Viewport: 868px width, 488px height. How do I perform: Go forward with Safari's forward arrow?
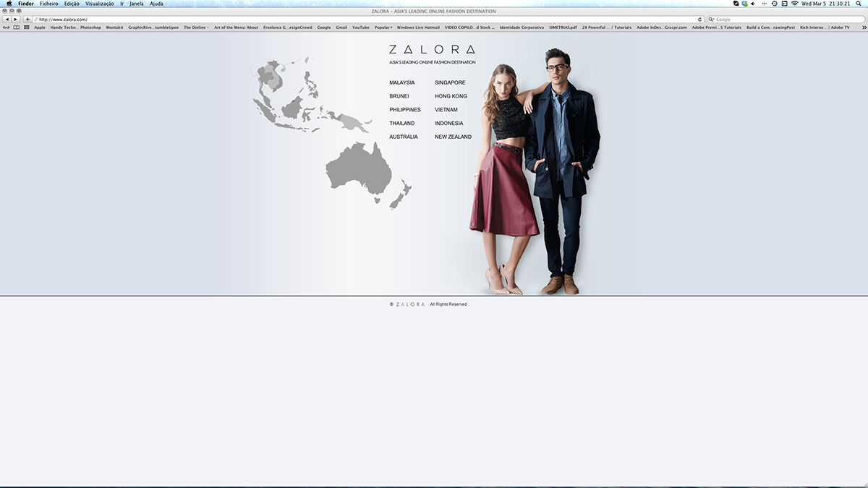point(15,20)
